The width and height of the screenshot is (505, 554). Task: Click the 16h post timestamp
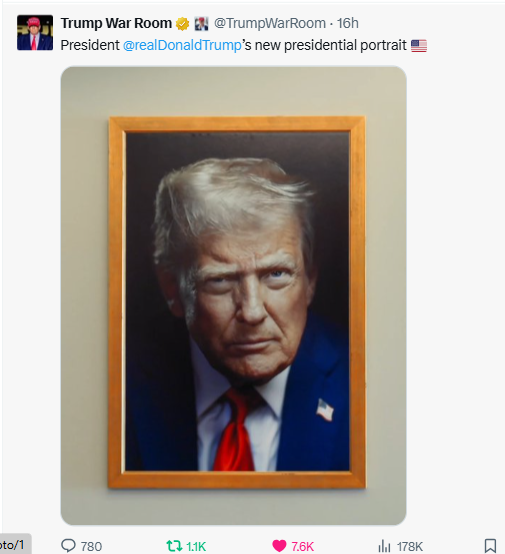347,23
